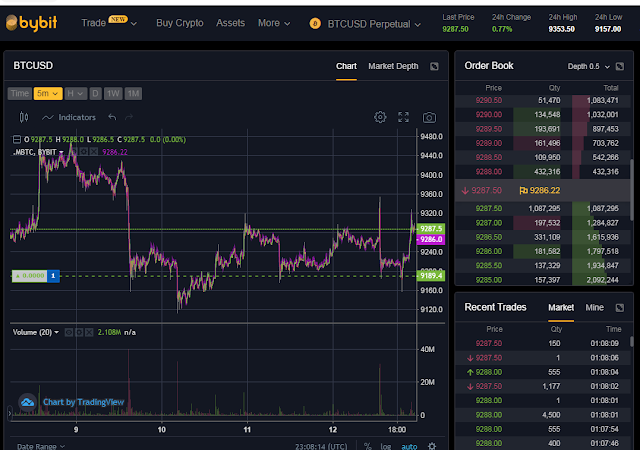Click the 4,500 quantity trade row

tap(543, 415)
